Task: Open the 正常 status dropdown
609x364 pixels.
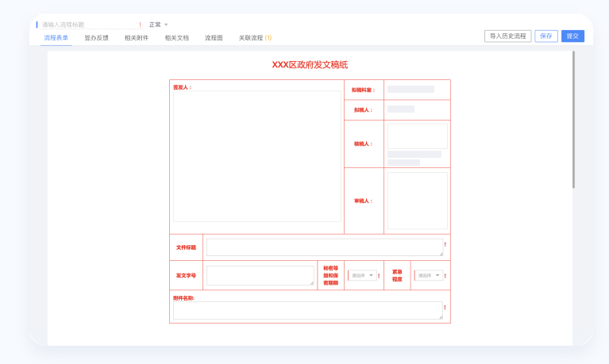Action: (x=158, y=25)
